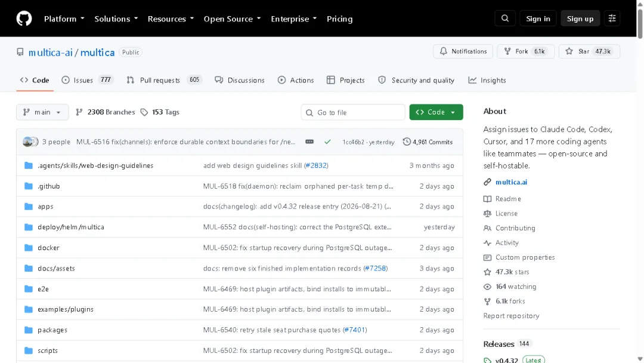
Task: Open the appearance settings icon beside Sign up
Action: (x=612, y=19)
